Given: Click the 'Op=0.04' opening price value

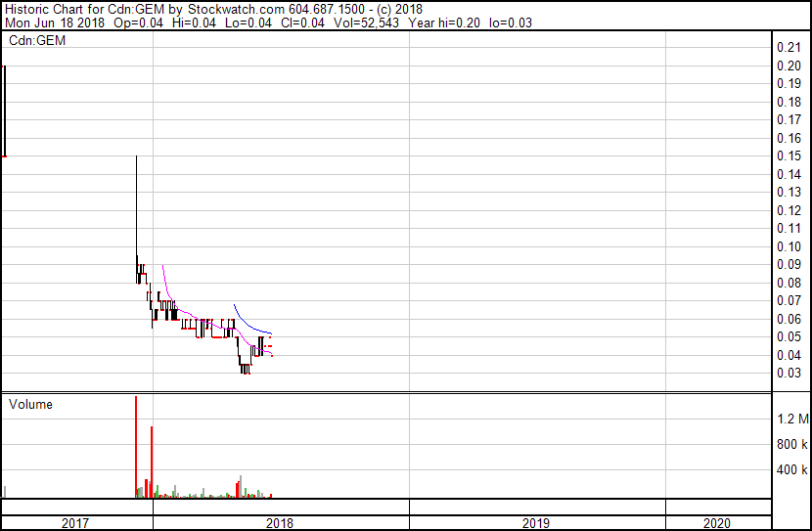Looking at the screenshot, I should pyautogui.click(x=138, y=22).
